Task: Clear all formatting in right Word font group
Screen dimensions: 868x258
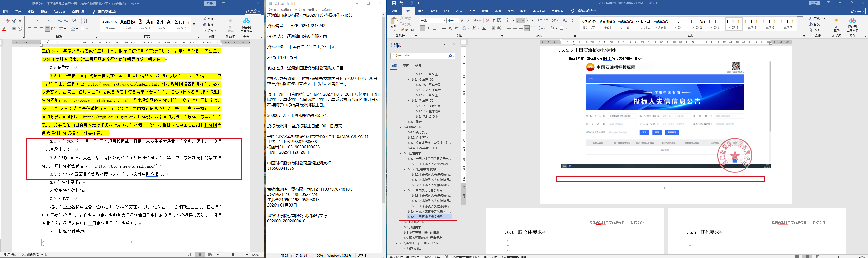Action: [x=487, y=21]
